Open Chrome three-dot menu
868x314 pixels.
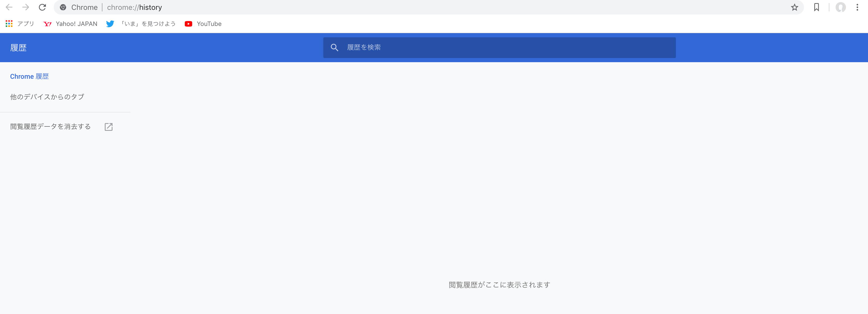pos(857,8)
